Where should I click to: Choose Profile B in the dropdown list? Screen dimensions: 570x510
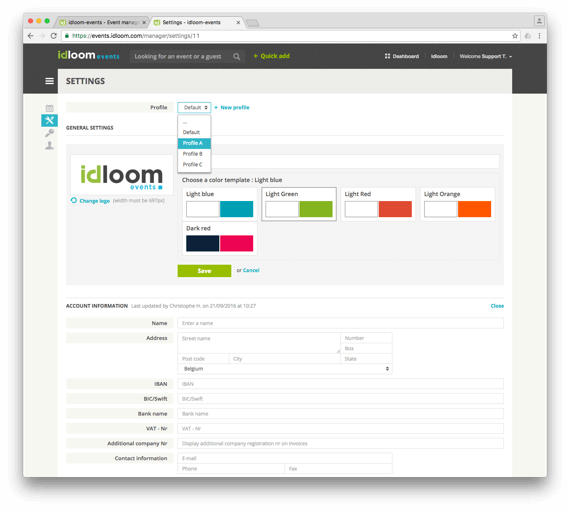point(194,154)
